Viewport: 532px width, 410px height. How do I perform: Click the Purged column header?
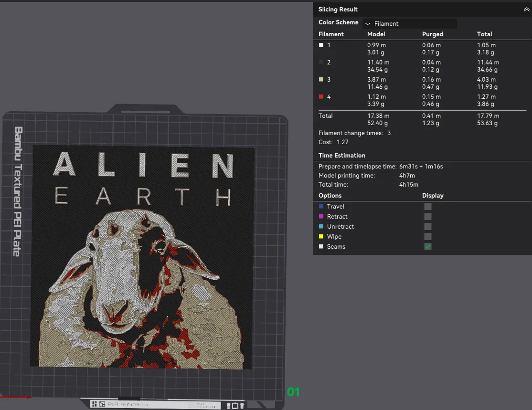pyautogui.click(x=433, y=34)
